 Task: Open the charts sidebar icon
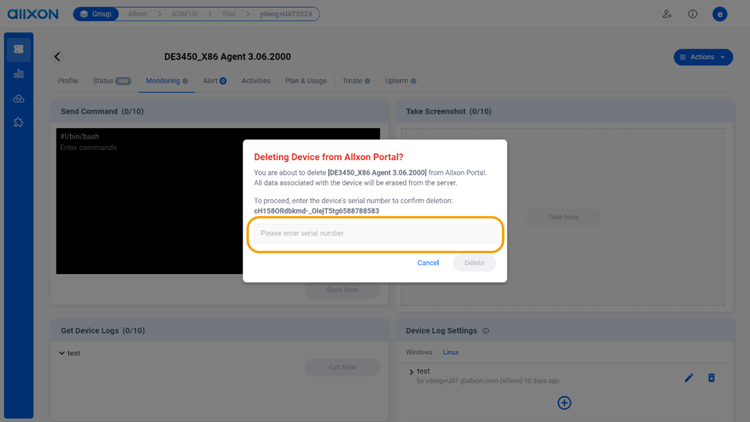point(19,74)
